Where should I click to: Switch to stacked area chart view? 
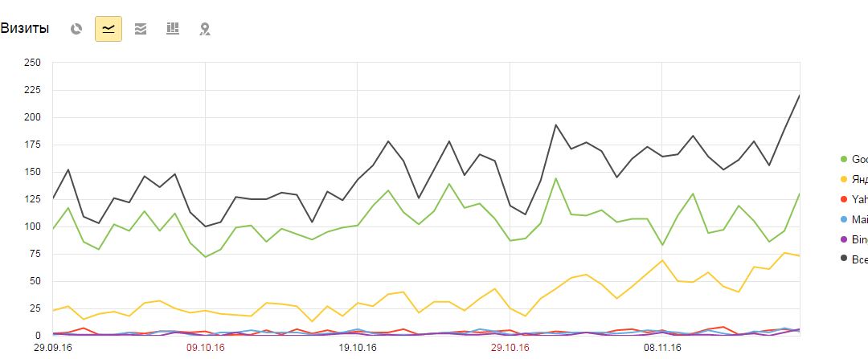click(x=141, y=29)
